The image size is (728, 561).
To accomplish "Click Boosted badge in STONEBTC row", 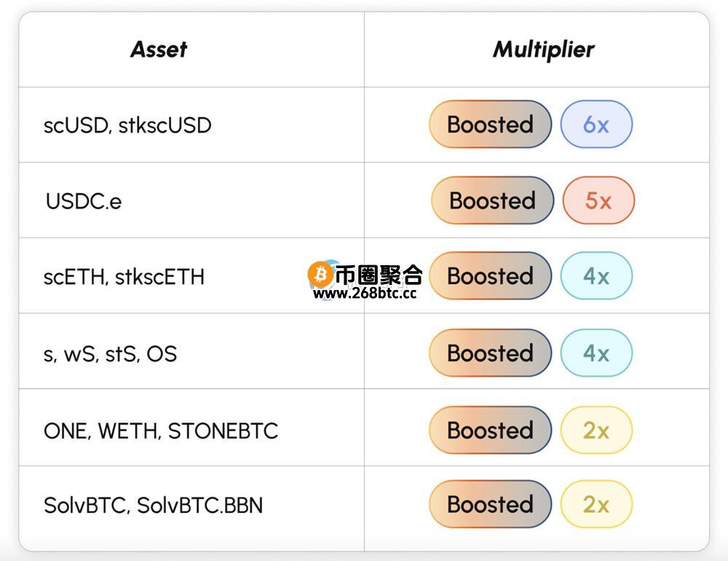I will (490, 430).
